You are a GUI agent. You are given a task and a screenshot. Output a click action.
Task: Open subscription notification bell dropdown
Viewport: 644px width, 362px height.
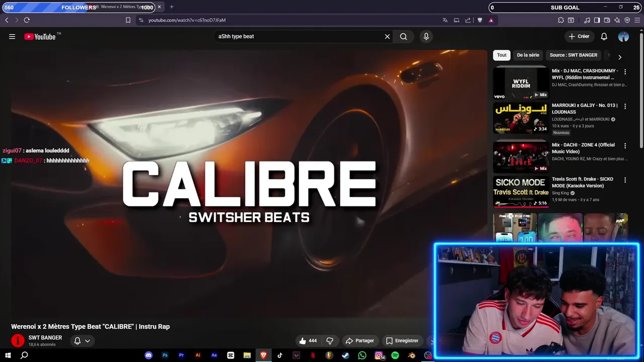click(x=82, y=341)
